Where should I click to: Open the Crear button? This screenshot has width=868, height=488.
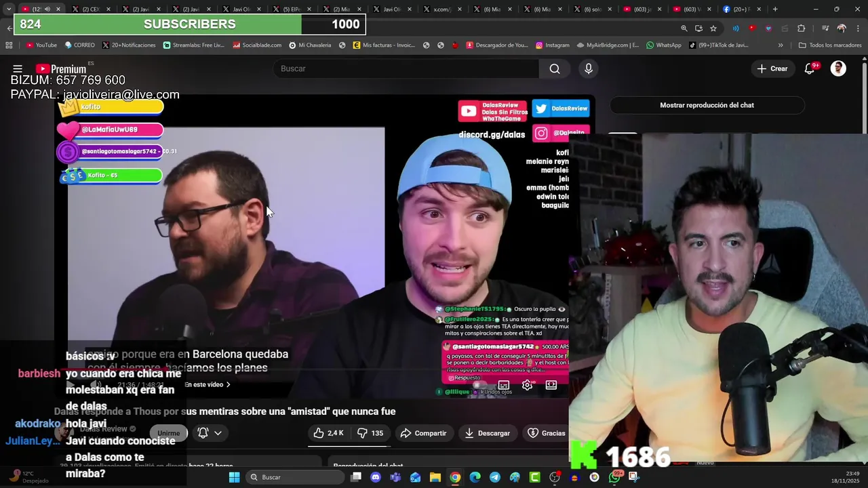pos(772,68)
